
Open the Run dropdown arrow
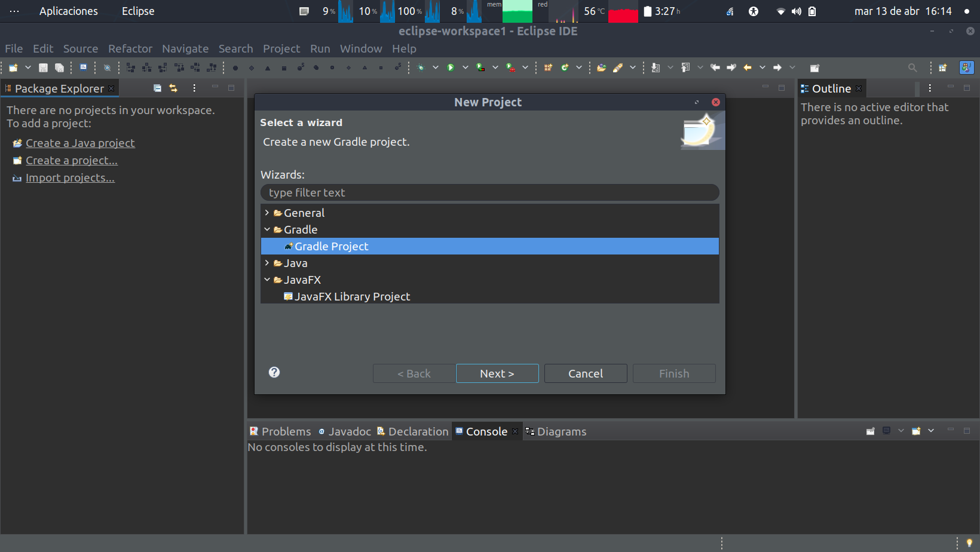pos(465,68)
